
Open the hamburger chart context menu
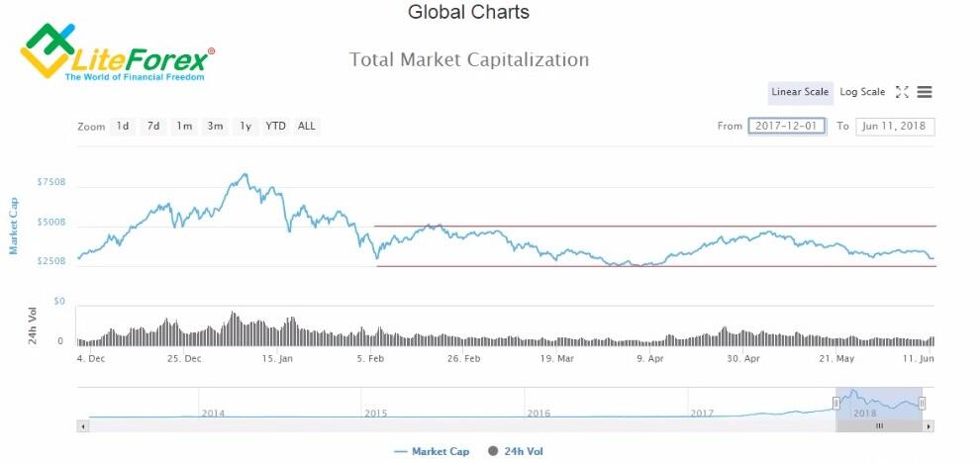coord(925,92)
